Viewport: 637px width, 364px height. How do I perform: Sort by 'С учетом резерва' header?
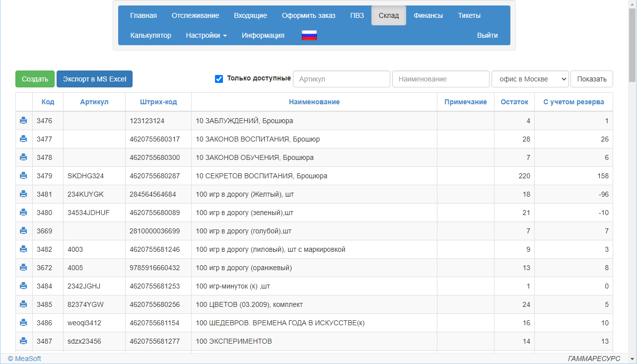(x=573, y=102)
